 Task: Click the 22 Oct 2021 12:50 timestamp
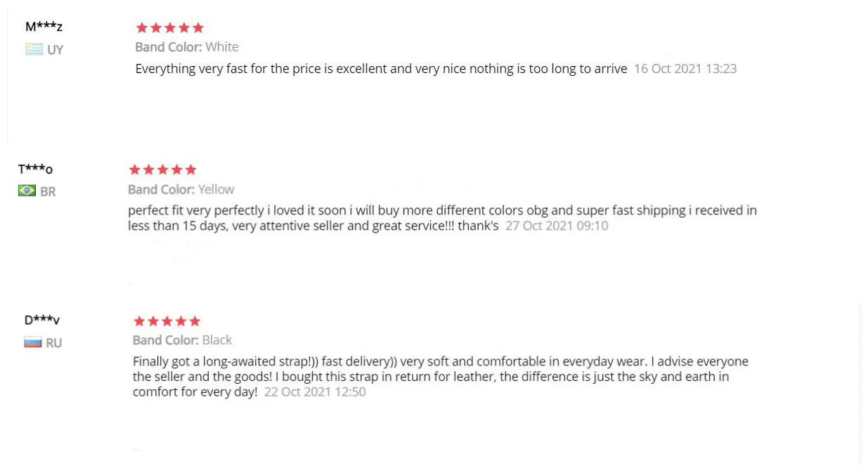[315, 392]
